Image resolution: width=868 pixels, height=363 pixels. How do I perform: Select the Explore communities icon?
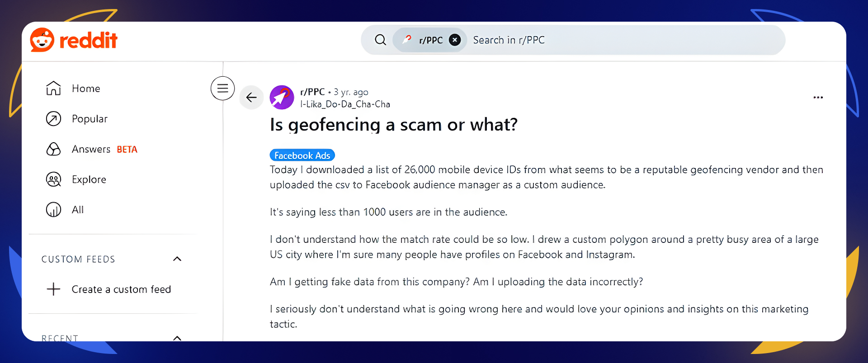pos(54,179)
